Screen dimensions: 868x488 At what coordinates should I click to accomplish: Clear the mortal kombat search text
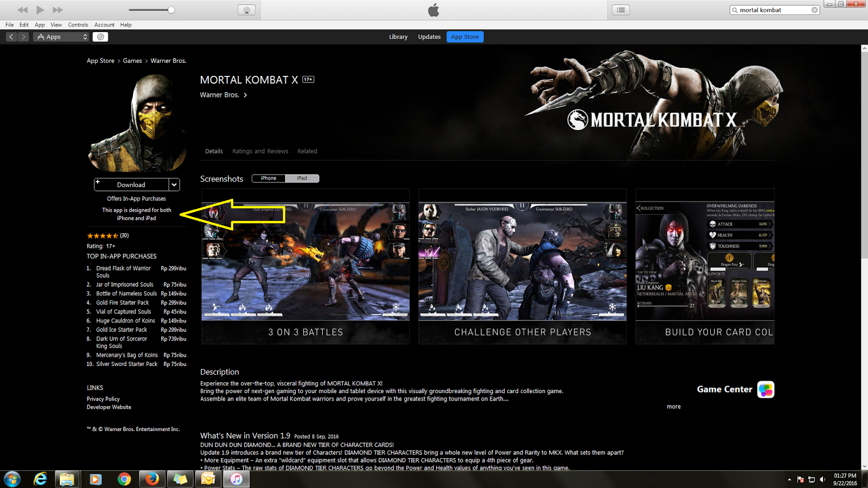tap(814, 10)
